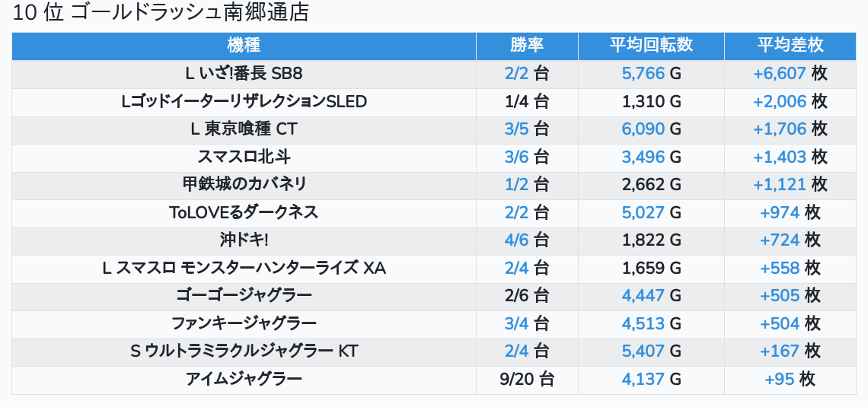
Task: Click the 9/20 台 win rate cell
Action: (x=527, y=380)
